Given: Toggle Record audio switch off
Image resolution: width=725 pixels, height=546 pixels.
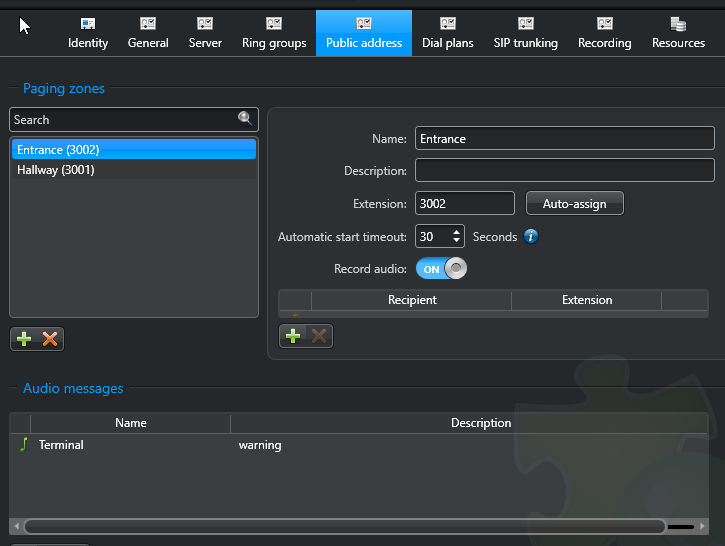Looking at the screenshot, I should (441, 268).
